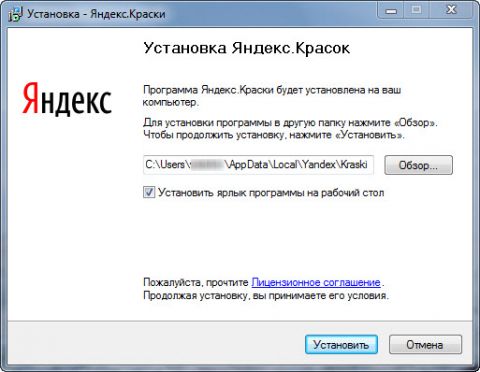
Task: Click the words Пожалуйста, прочтите
Action: [196, 283]
